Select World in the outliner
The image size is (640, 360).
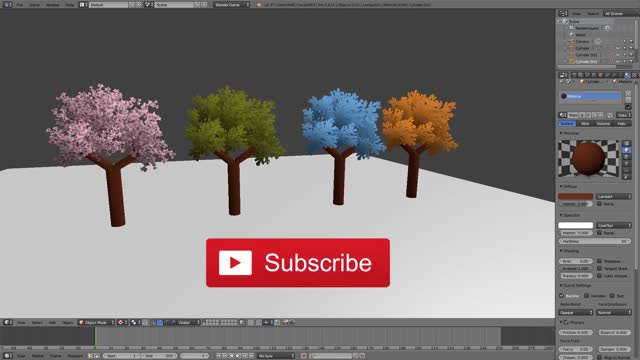click(580, 35)
